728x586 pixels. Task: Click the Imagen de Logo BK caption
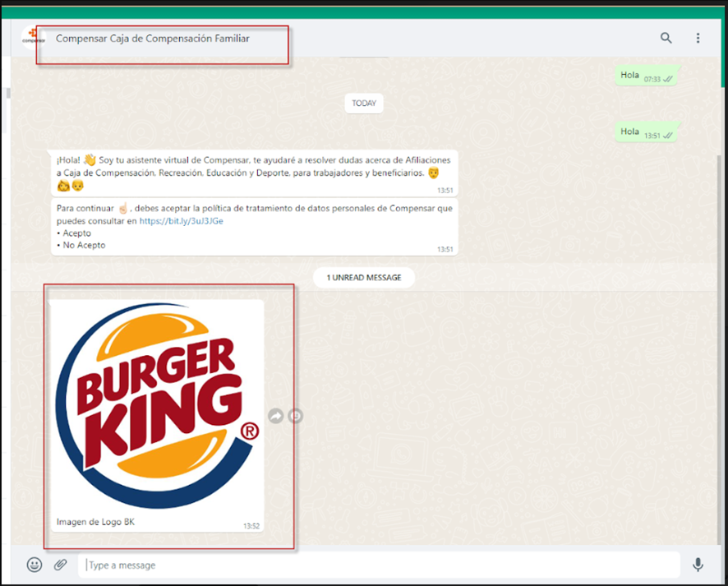click(x=95, y=522)
